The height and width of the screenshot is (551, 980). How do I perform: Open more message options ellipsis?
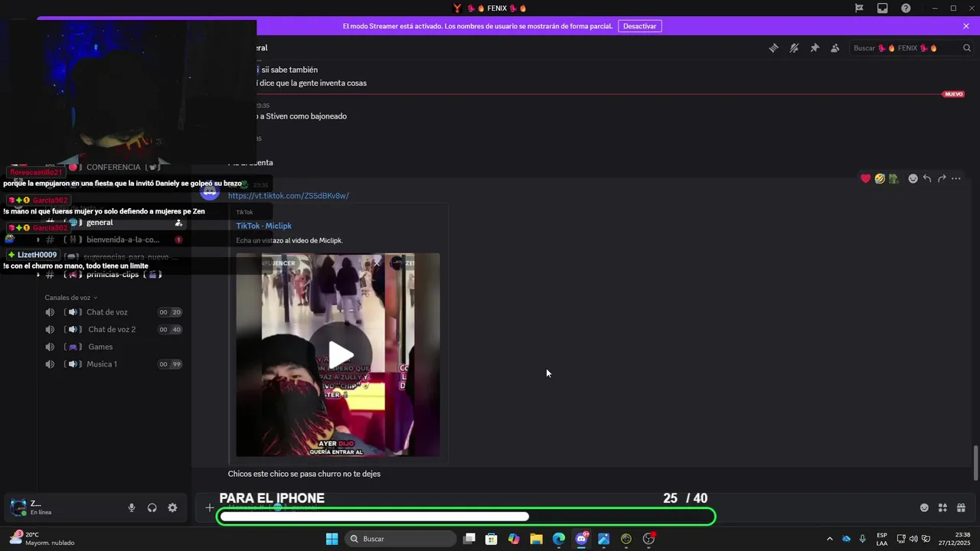[x=956, y=178]
